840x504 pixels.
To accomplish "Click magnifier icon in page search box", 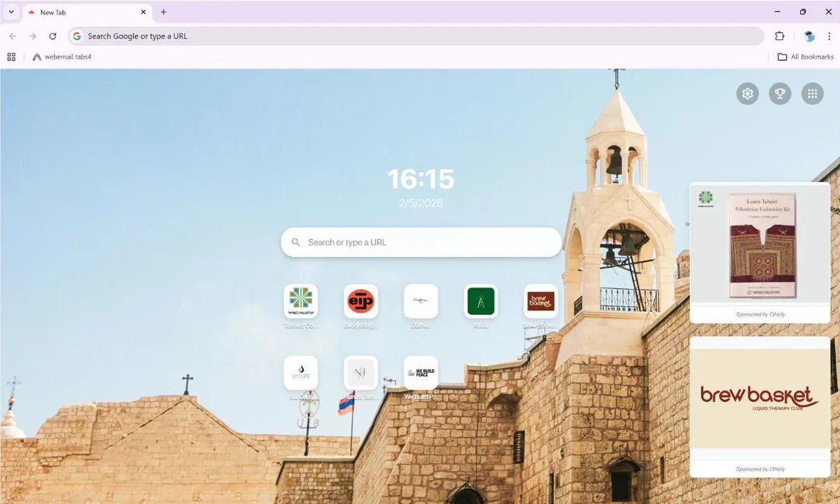I will 296,242.
